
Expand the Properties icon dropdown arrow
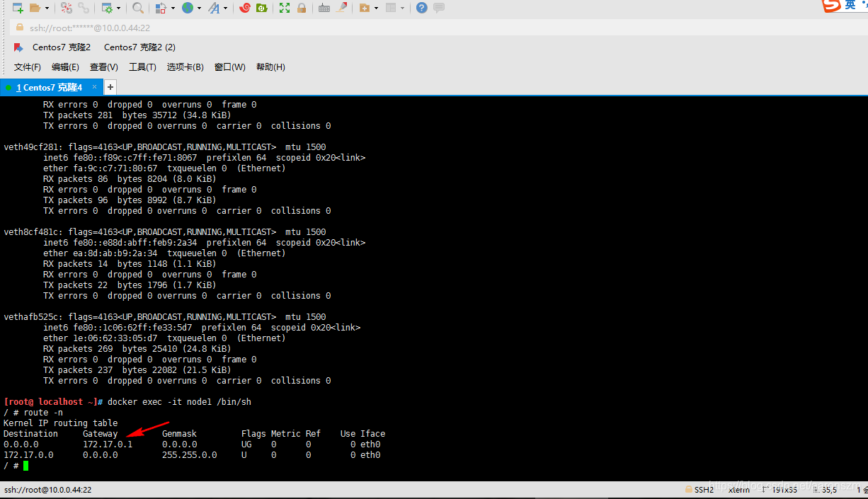point(118,8)
